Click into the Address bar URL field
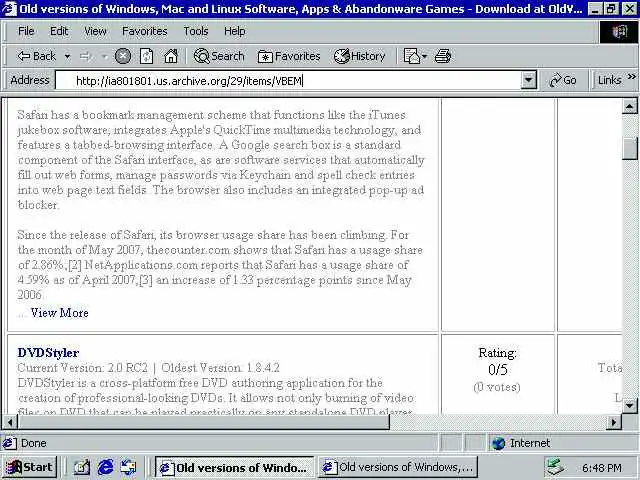This screenshot has height=480, width=640. pos(288,80)
